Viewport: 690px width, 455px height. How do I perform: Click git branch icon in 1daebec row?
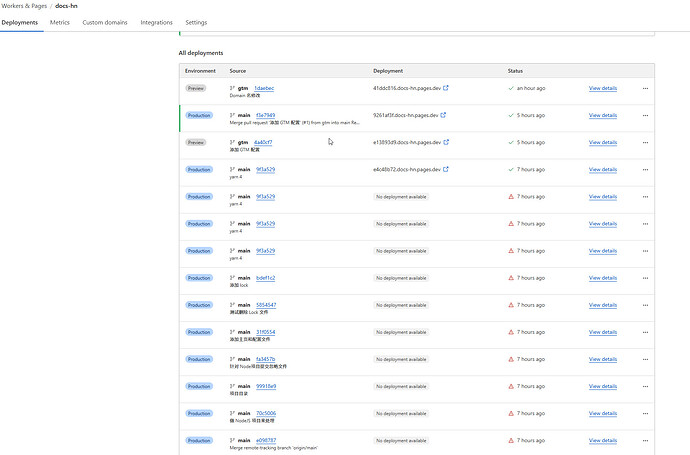[x=232, y=88]
